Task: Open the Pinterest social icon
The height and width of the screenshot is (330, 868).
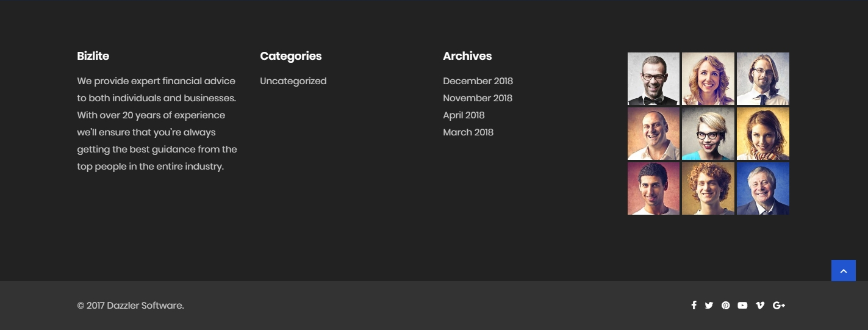Action: pos(725,306)
